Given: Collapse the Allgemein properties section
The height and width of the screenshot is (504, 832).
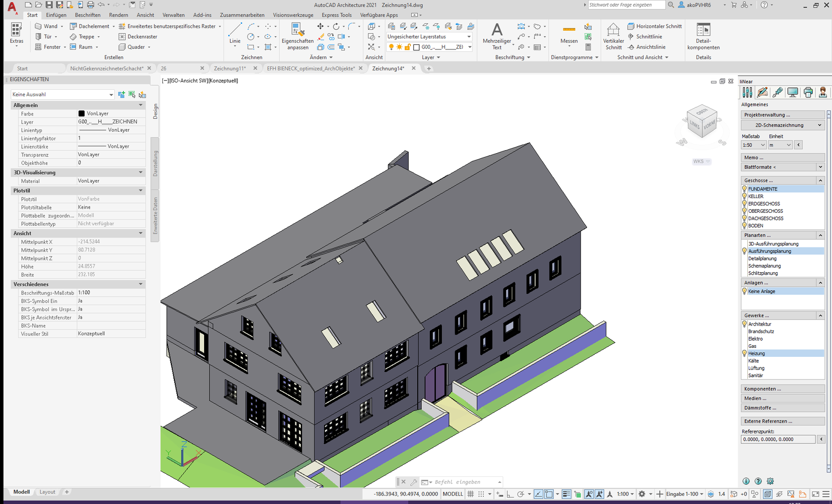Looking at the screenshot, I should (141, 105).
